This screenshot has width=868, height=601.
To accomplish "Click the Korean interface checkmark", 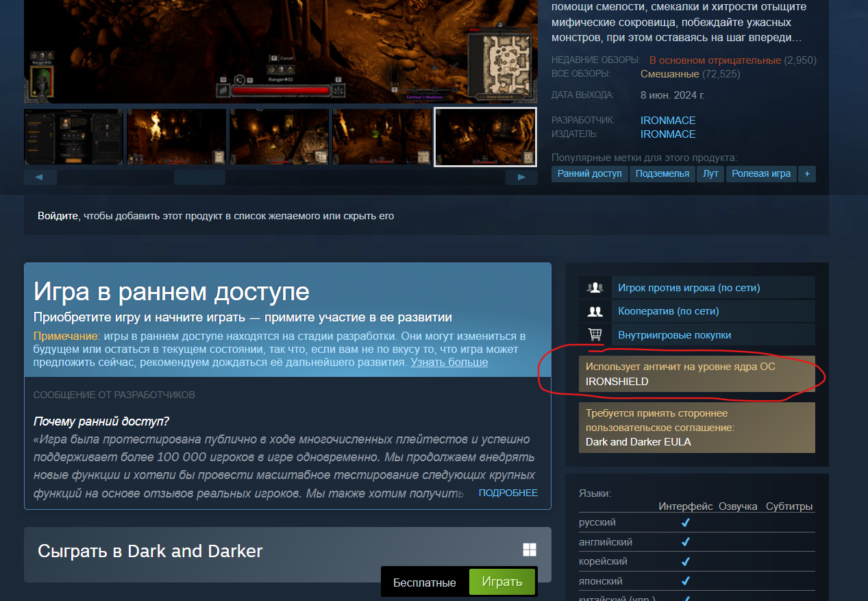I will [x=685, y=561].
